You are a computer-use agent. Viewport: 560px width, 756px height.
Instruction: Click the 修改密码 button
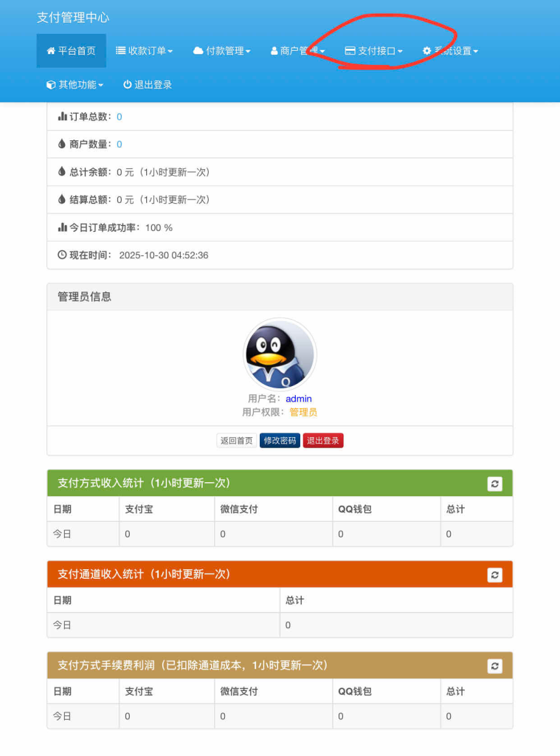[280, 441]
